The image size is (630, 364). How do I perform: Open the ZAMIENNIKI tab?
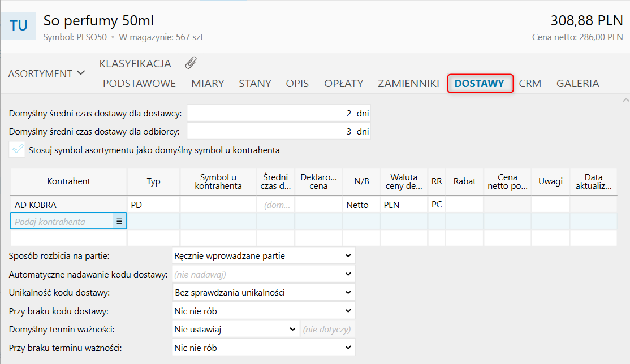click(x=408, y=83)
